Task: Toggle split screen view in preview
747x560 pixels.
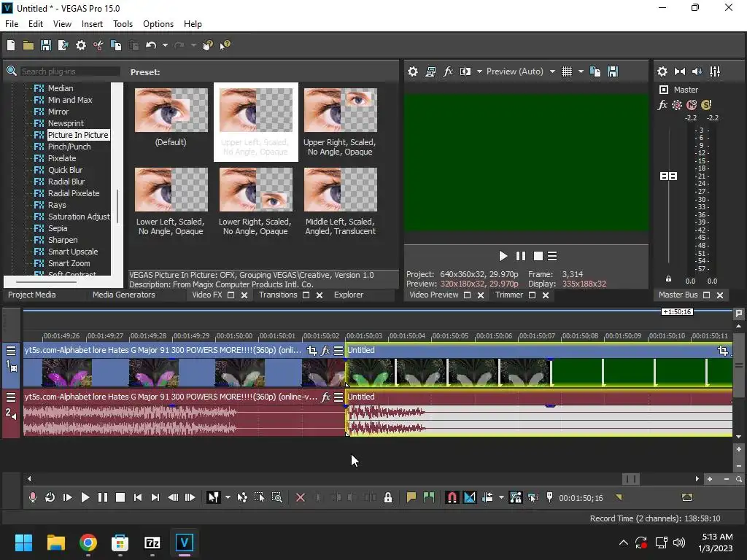Action: pos(465,71)
